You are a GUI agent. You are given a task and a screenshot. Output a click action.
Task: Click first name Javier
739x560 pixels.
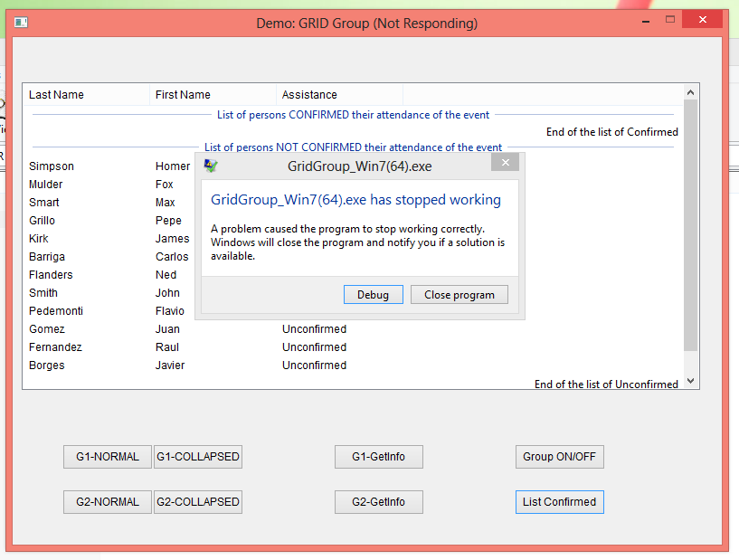pos(170,365)
